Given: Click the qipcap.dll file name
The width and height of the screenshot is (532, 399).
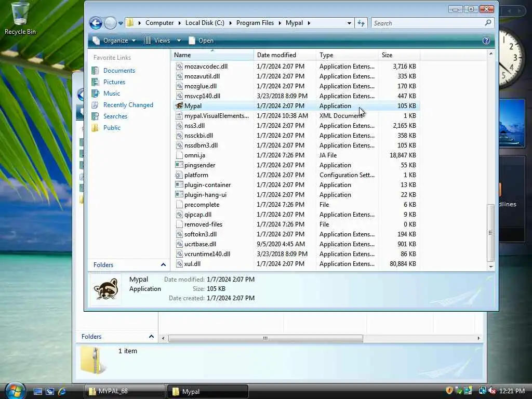Looking at the screenshot, I should pos(198,215).
